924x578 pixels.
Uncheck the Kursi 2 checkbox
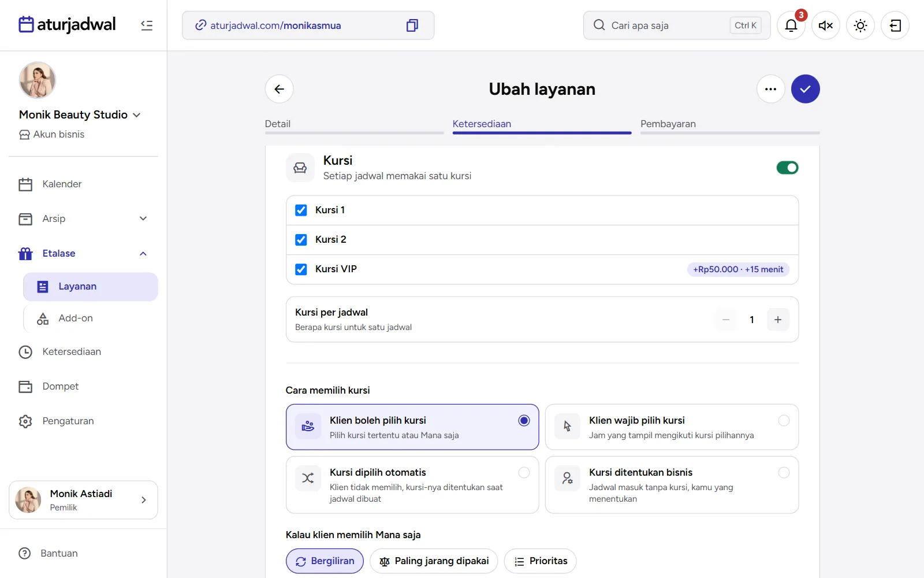301,240
